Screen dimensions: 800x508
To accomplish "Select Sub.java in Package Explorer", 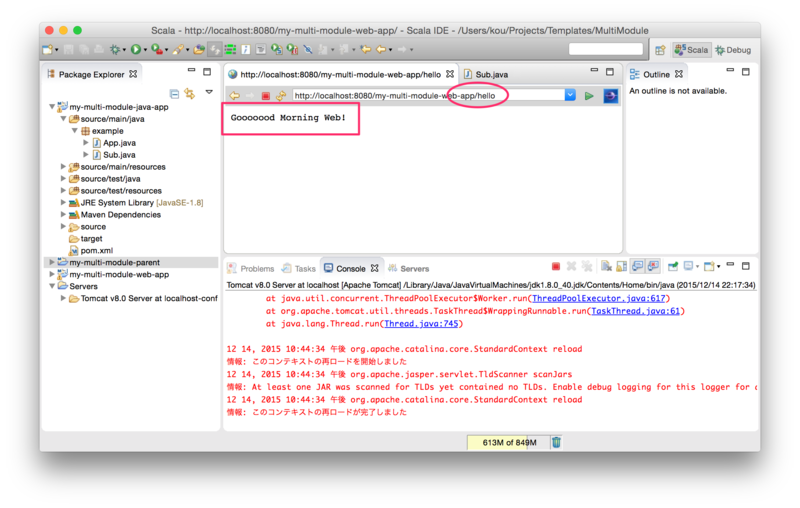I will [x=114, y=155].
